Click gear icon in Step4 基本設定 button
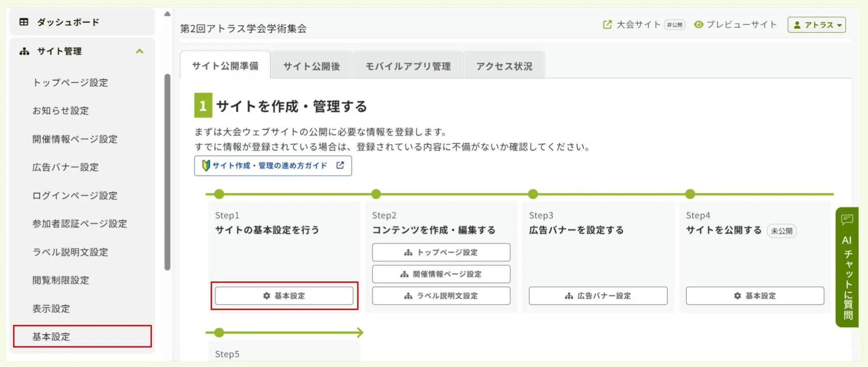Image resolution: width=868 pixels, height=367 pixels. [737, 296]
